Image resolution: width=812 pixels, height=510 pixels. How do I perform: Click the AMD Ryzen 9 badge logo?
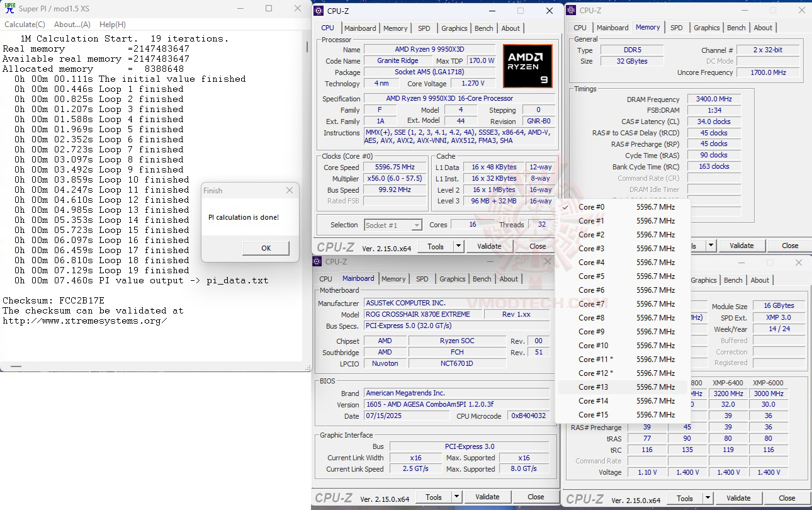click(x=527, y=65)
